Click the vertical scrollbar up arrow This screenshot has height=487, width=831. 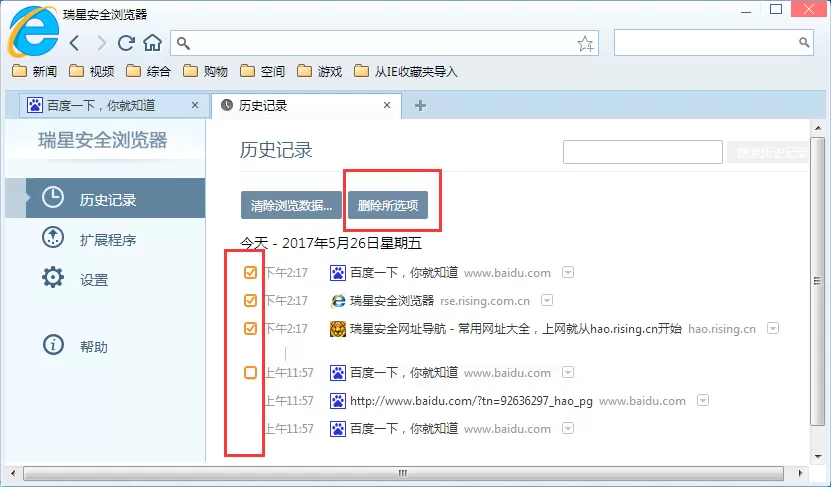817,128
